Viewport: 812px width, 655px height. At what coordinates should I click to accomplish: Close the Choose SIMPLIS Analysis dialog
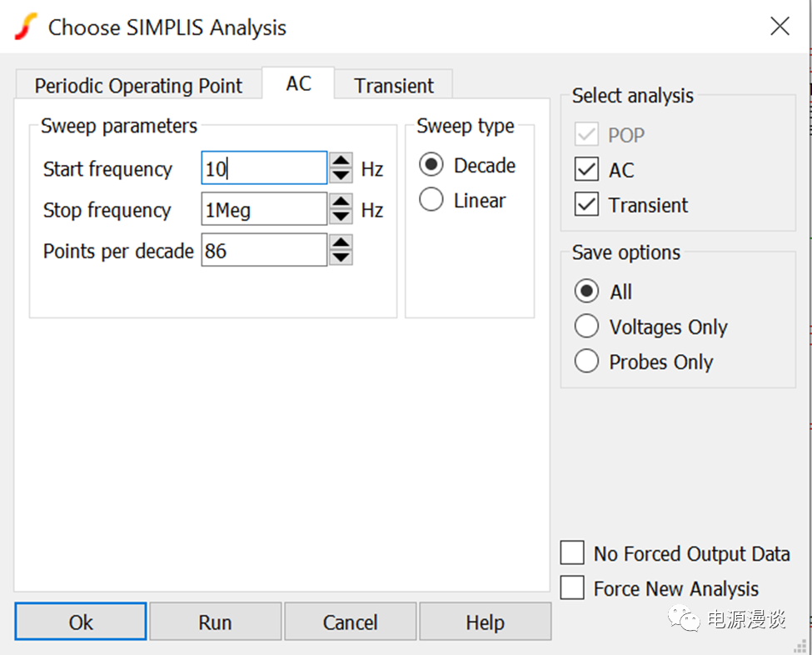pyautogui.click(x=780, y=27)
